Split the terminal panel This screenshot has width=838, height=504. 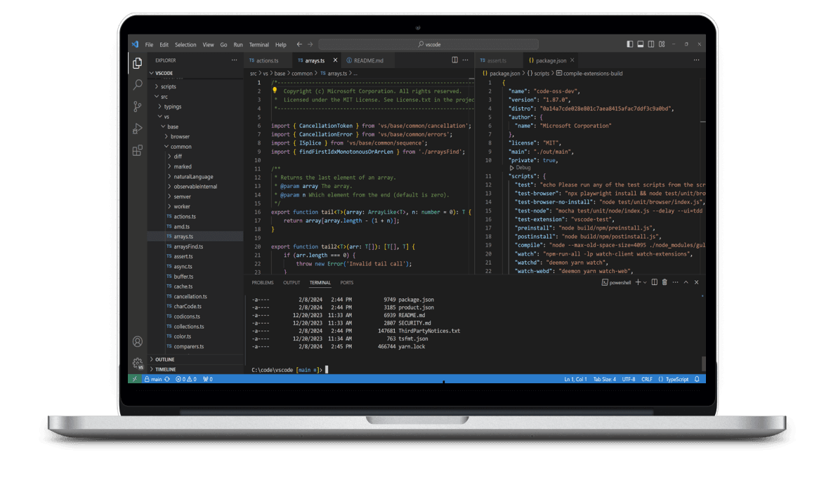pyautogui.click(x=654, y=282)
